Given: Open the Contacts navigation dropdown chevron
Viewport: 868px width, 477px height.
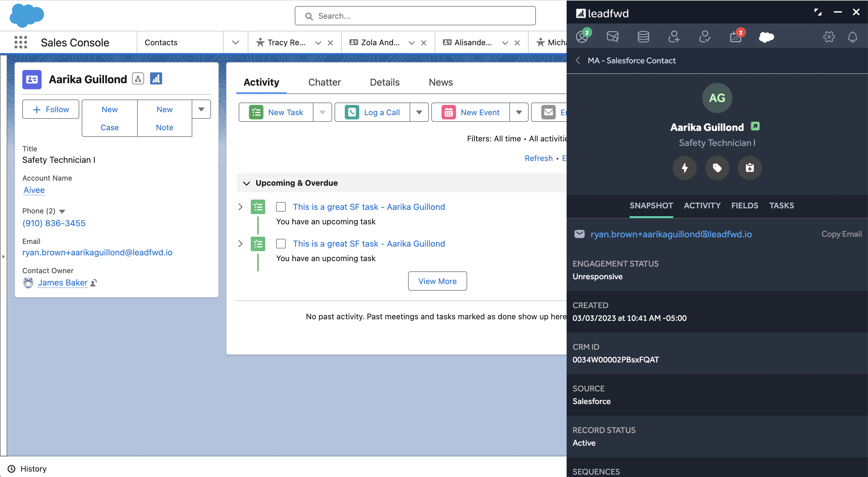Looking at the screenshot, I should tap(236, 43).
